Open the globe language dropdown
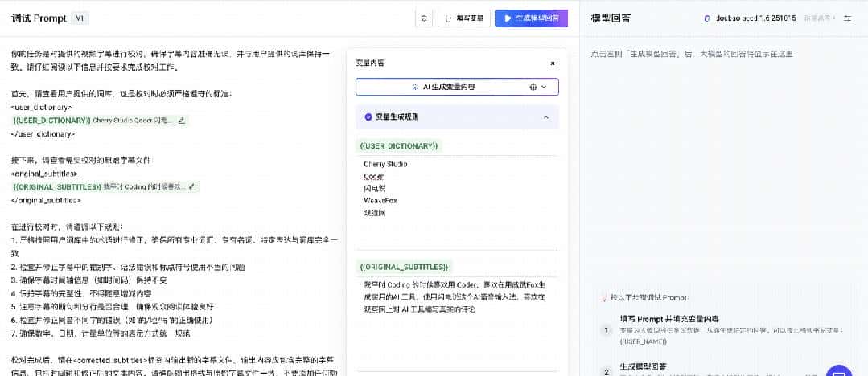 (x=538, y=87)
